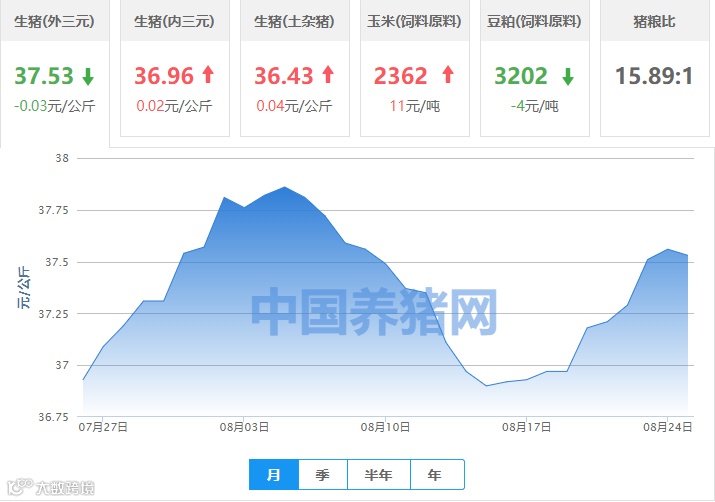Click the change text 11元/吨
This screenshot has width=715, height=502.
click(x=414, y=106)
